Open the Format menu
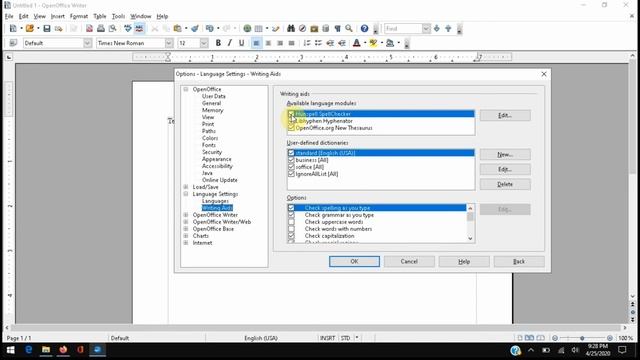 pyautogui.click(x=79, y=16)
